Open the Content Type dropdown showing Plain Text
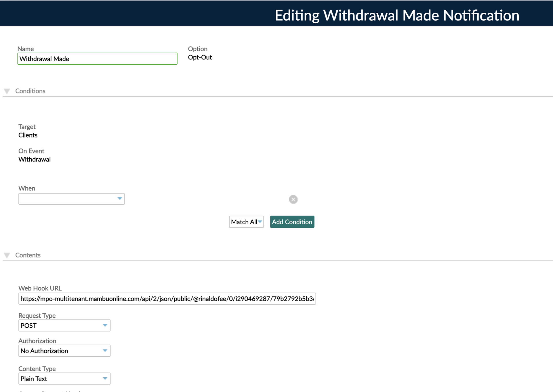The width and height of the screenshot is (553, 392). (x=64, y=378)
